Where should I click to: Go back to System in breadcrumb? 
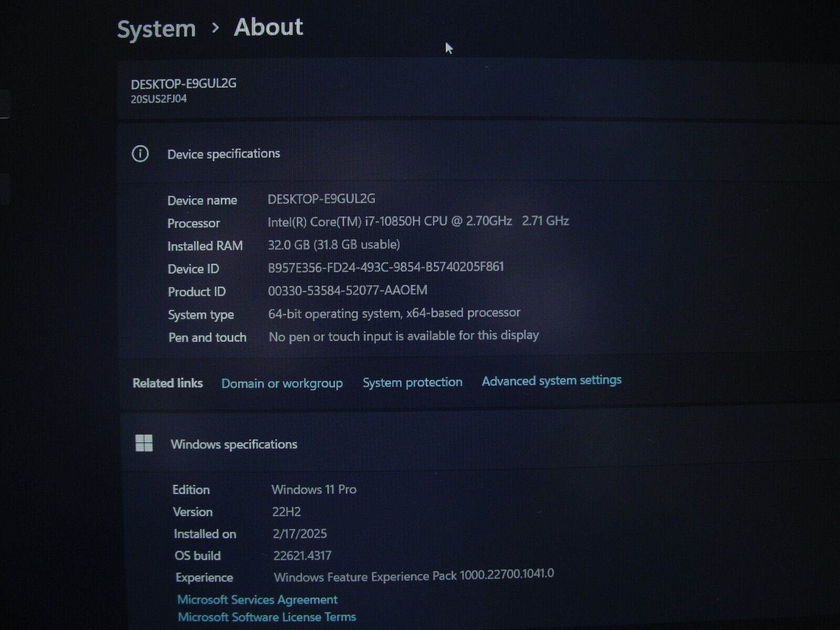(156, 29)
